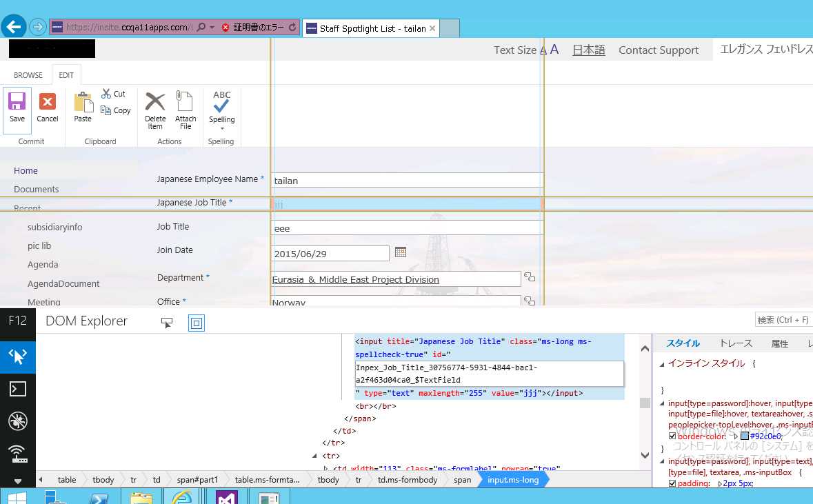The height and width of the screenshot is (504, 813).
Task: Toggle the DOM element highlighting box button
Action: [x=197, y=323]
